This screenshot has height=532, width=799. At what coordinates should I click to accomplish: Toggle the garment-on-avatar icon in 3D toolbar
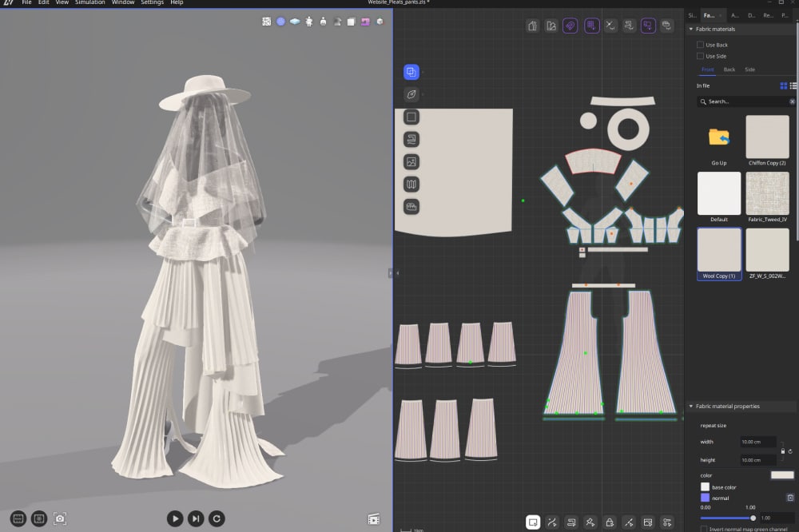pos(323,22)
